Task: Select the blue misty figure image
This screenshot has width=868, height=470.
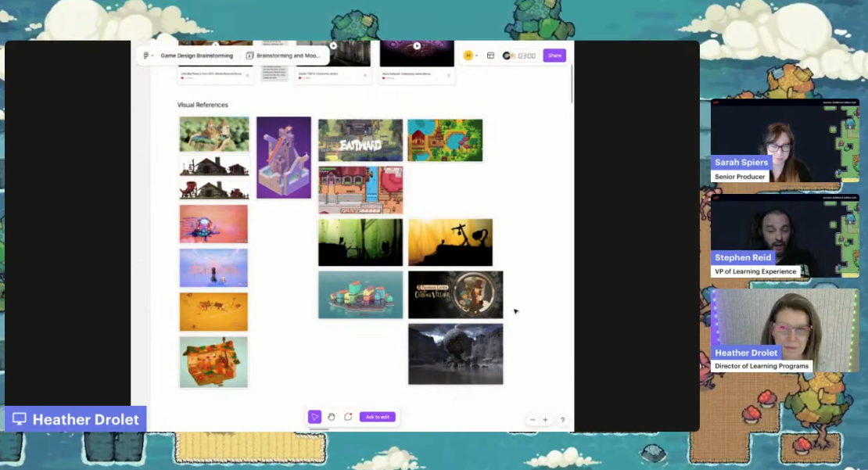Action: pyautogui.click(x=213, y=268)
